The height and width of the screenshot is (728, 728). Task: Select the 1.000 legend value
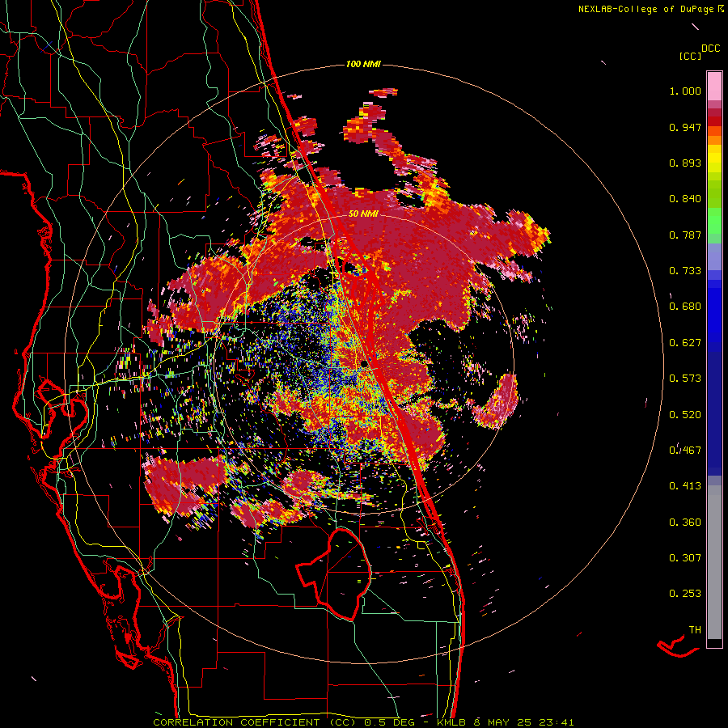[685, 91]
